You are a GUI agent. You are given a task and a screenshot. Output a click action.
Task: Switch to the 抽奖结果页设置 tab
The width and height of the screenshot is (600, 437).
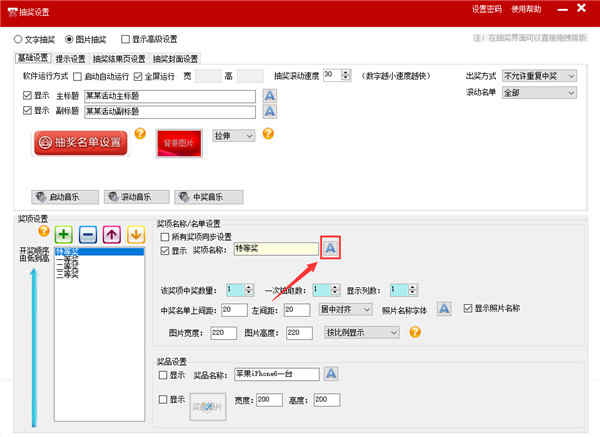(119, 59)
